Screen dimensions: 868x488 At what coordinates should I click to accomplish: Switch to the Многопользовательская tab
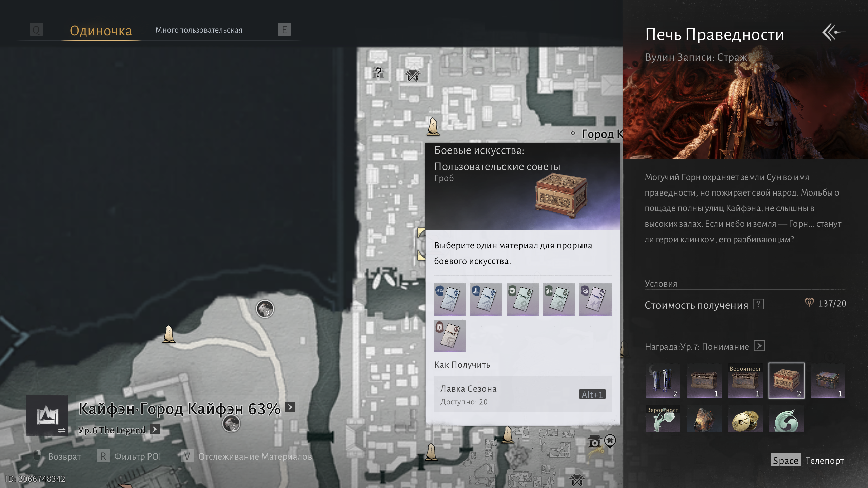tap(199, 30)
